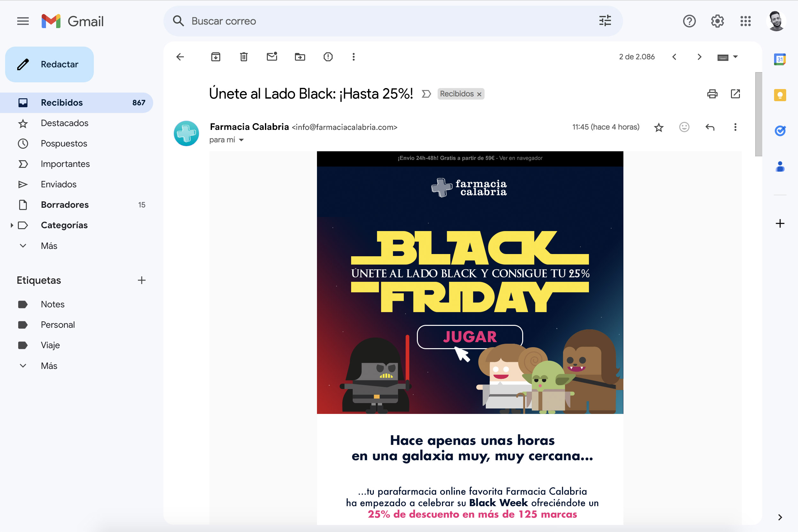The image size is (798, 532).
Task: Click the email vertical scrollbar
Action: pos(758,114)
